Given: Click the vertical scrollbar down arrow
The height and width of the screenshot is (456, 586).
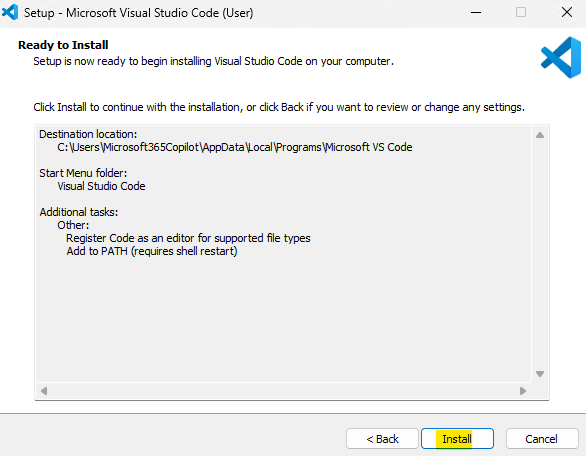Looking at the screenshot, I should [x=540, y=374].
